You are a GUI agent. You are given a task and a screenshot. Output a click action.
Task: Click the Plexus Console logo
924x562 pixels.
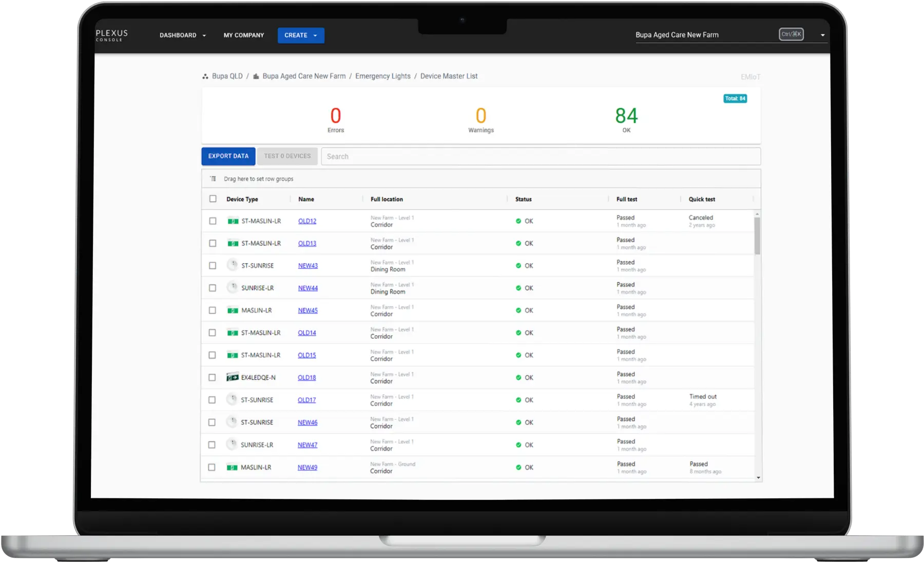click(x=112, y=35)
